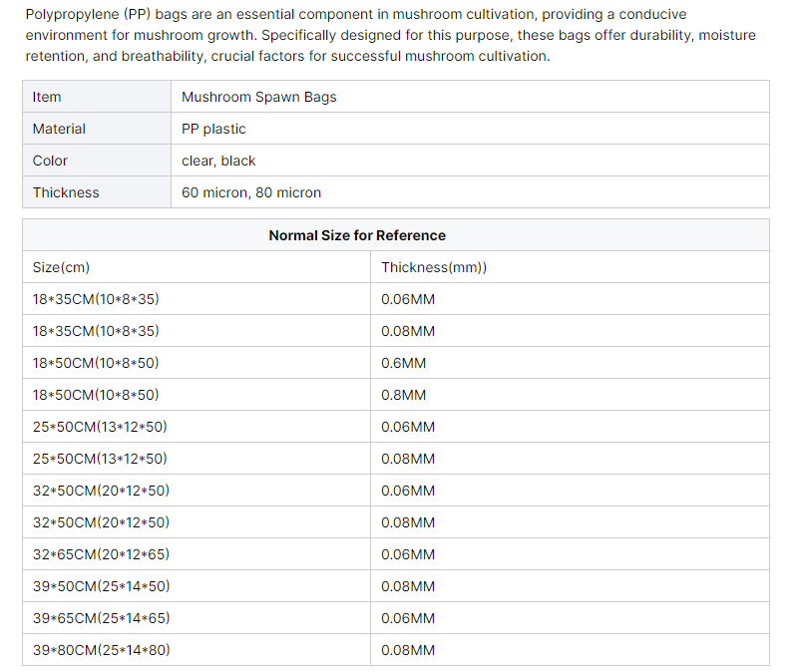
Task: Select the 'Thickness(mm))' column header
Action: pyautogui.click(x=434, y=267)
